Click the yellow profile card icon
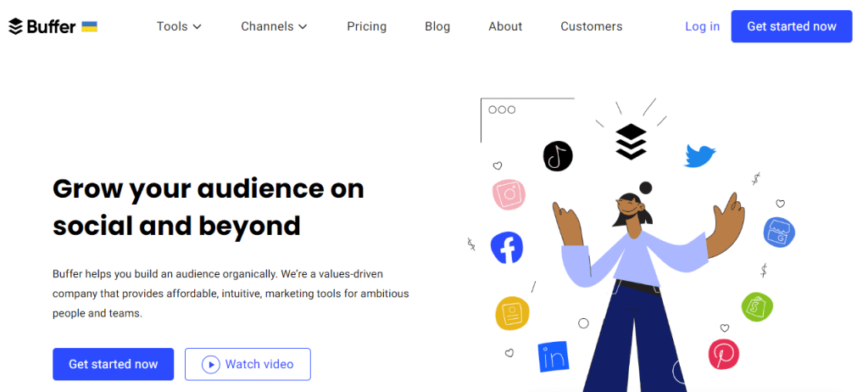The height and width of the screenshot is (392, 868). tap(512, 313)
